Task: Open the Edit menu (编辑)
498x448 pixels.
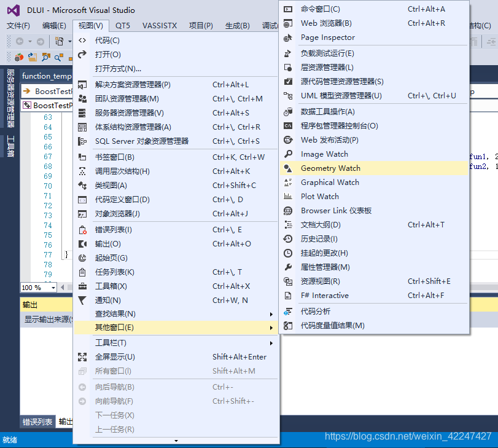Action: pyautogui.click(x=54, y=26)
